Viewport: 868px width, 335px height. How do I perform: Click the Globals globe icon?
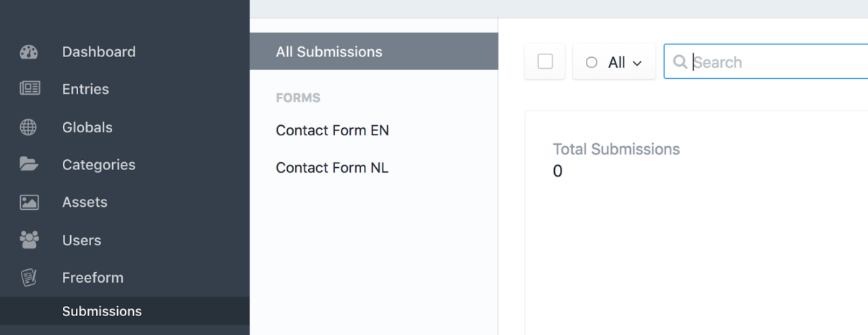coord(29,127)
